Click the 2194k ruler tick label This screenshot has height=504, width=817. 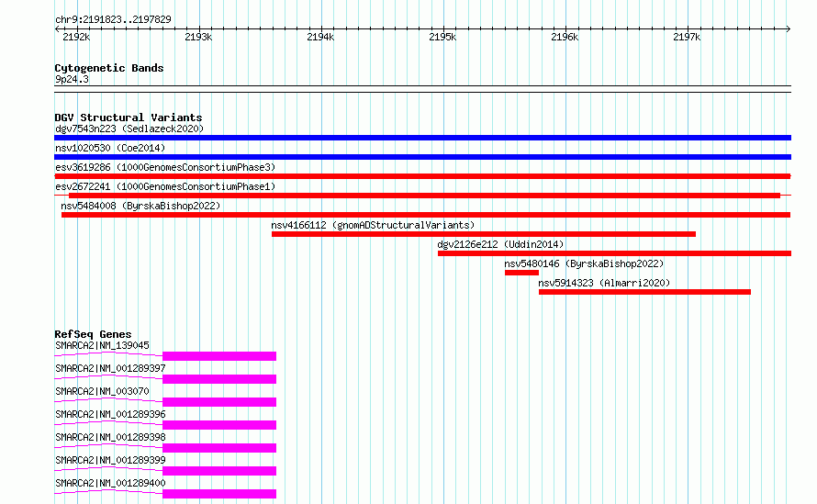320,37
